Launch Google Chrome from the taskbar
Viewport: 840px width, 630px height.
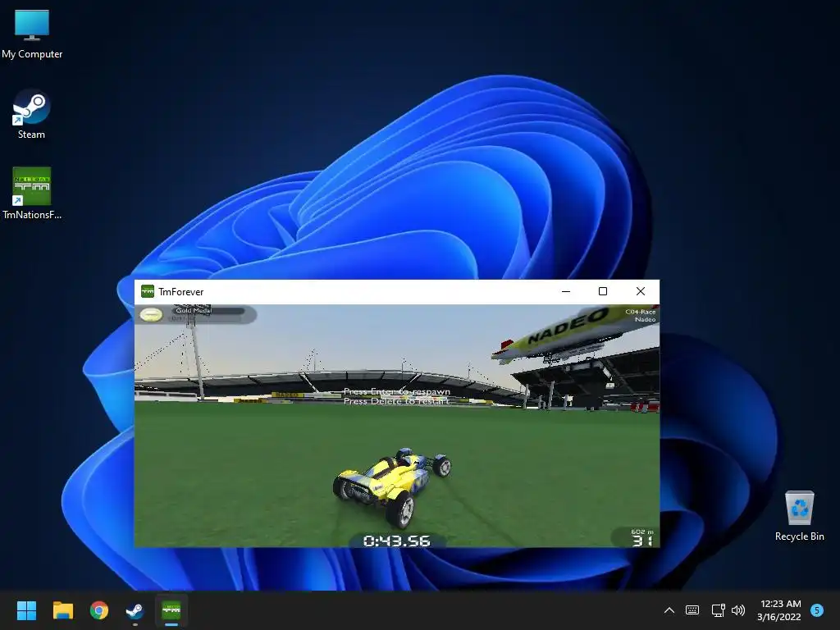pyautogui.click(x=99, y=610)
